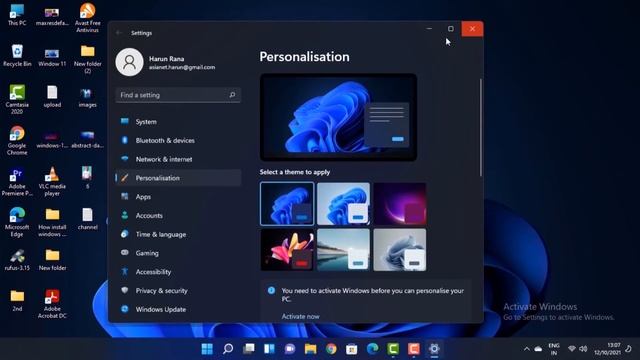
Task: Click the search magnifier in Find a setting
Action: click(232, 95)
